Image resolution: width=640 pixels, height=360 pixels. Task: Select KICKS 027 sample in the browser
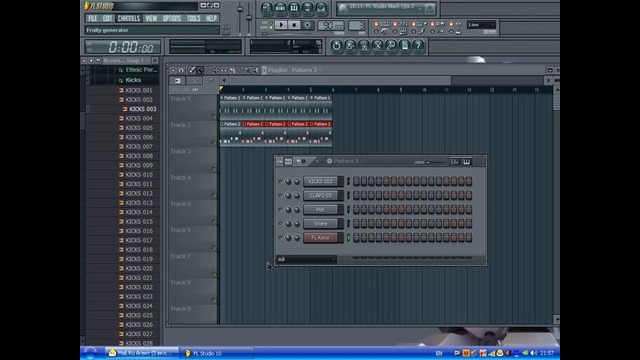[139, 334]
